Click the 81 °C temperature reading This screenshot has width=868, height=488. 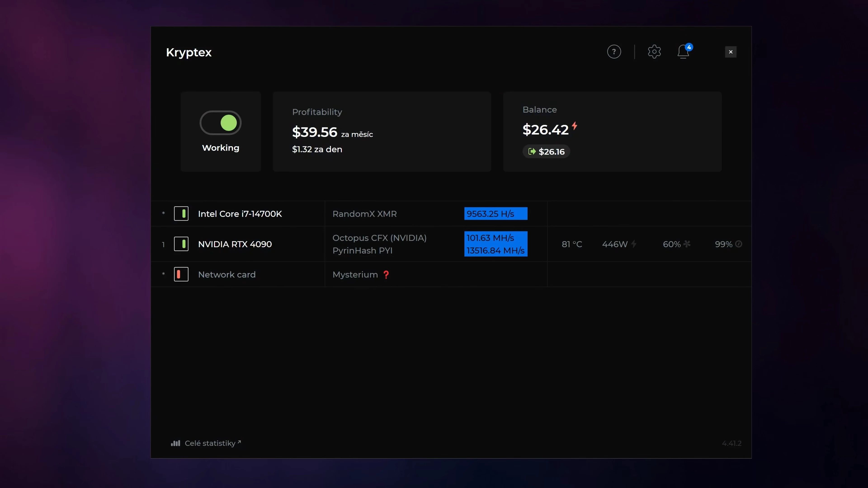tap(572, 244)
